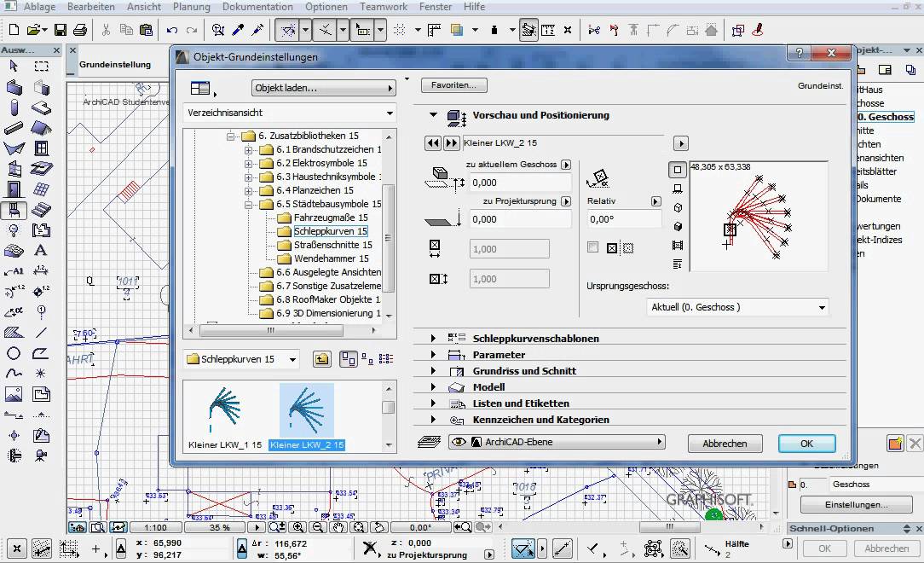Click the zoom out magnifier at bottom
Screen dimensions: 924x563
click(318, 528)
